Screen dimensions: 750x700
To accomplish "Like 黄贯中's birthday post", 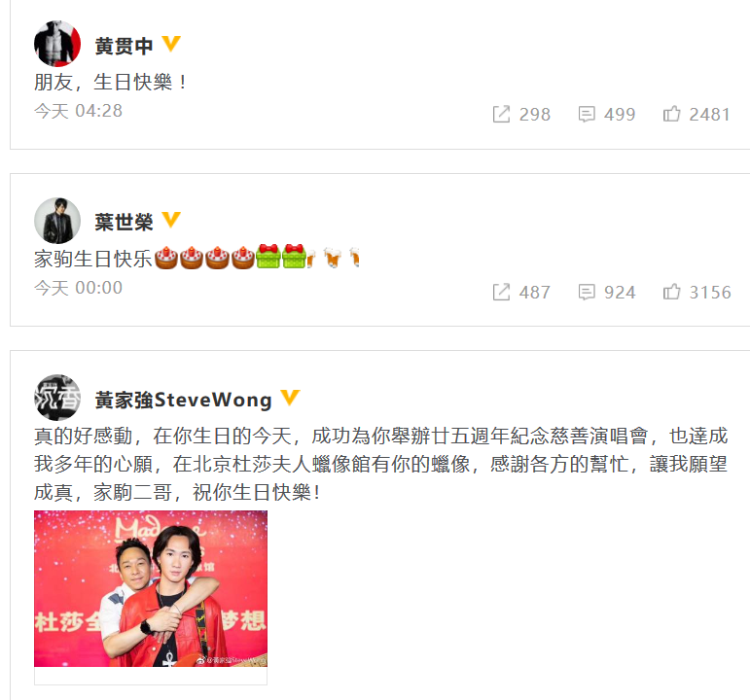I will coord(671,114).
